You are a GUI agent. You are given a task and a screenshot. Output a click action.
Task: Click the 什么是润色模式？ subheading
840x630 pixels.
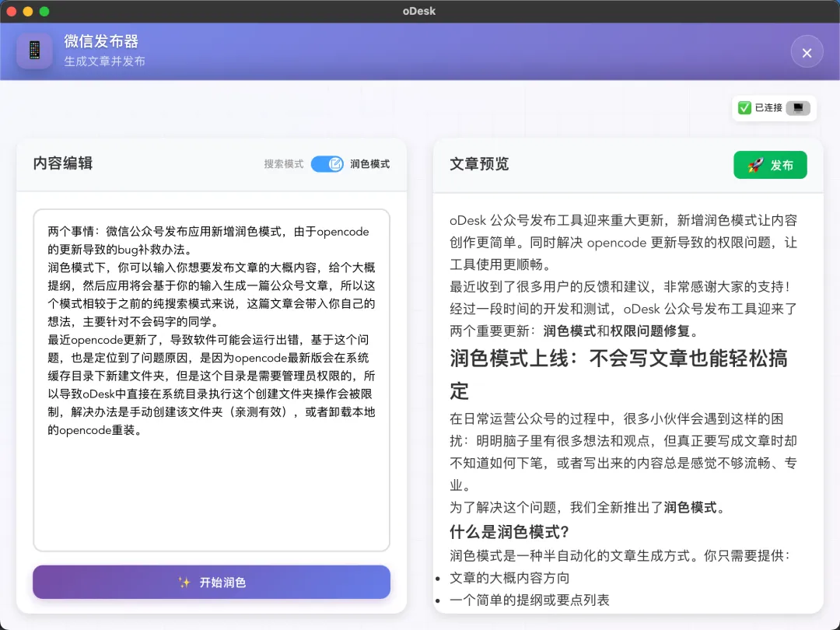509,532
